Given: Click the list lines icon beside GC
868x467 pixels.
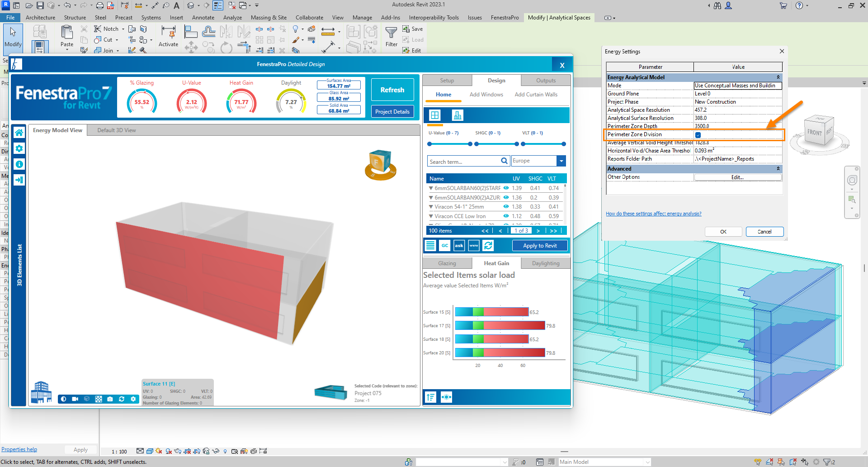Looking at the screenshot, I should pyautogui.click(x=430, y=246).
